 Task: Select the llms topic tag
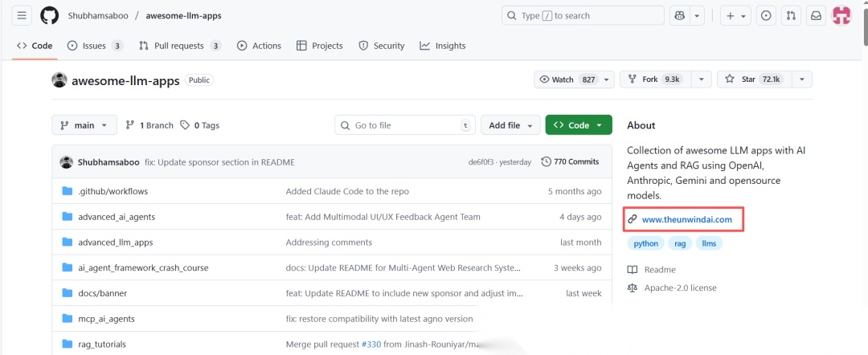(709, 243)
